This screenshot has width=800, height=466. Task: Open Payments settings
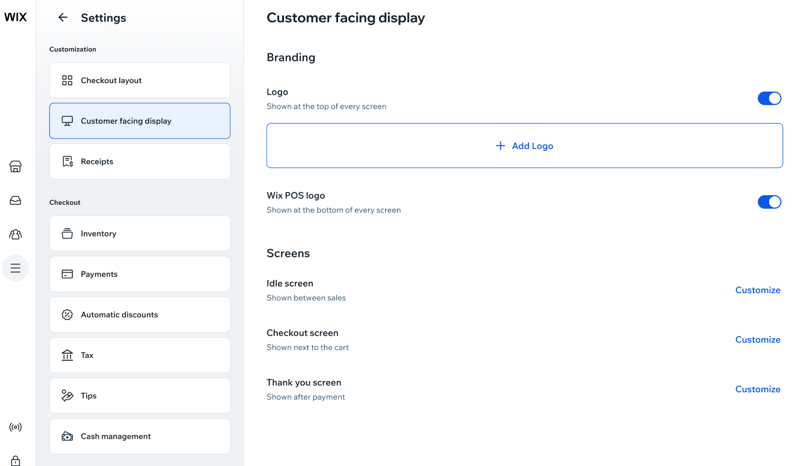(x=140, y=274)
